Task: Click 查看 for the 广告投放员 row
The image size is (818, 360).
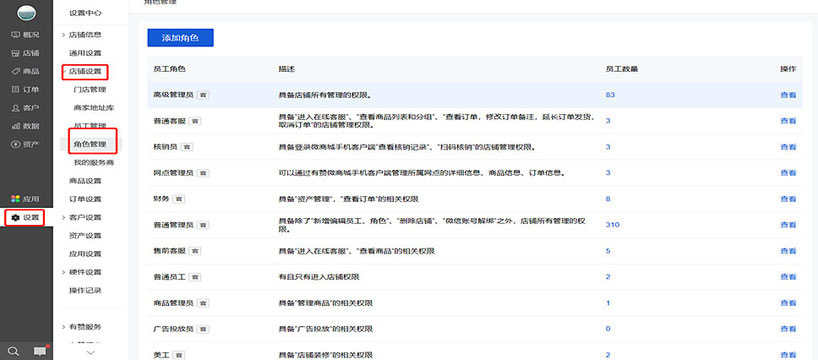Action: tap(788, 329)
